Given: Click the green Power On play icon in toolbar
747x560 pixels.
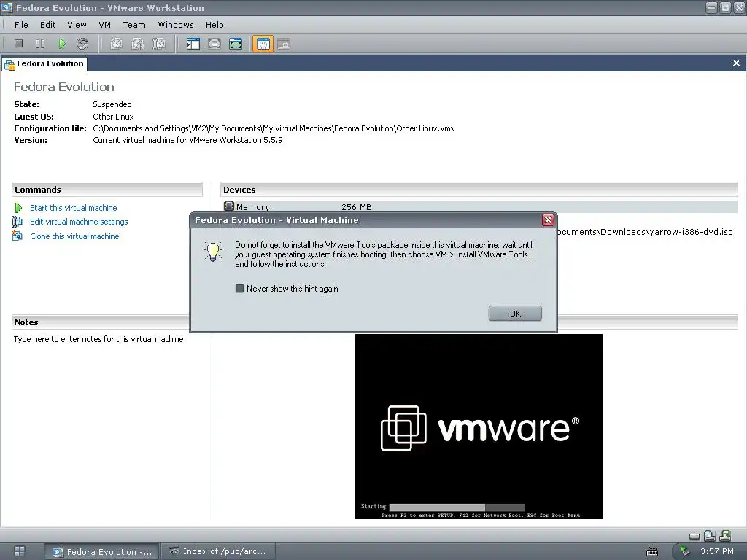Looking at the screenshot, I should tap(61, 44).
